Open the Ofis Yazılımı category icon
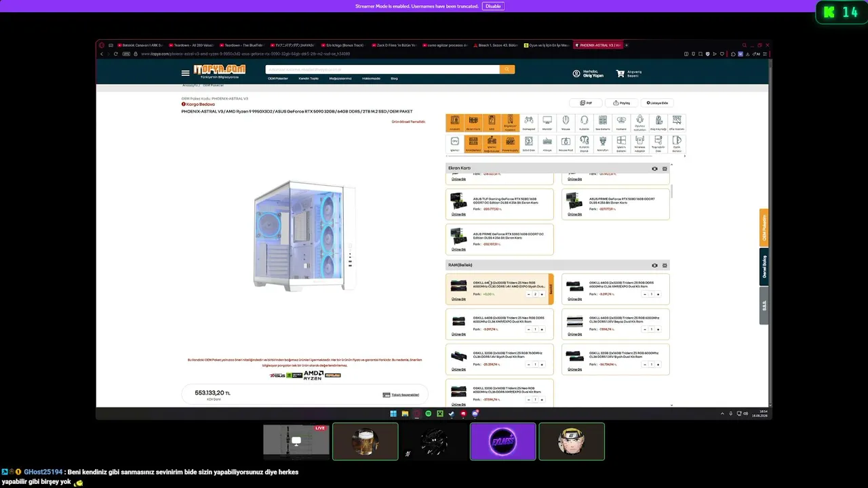868x488 pixels. click(677, 123)
